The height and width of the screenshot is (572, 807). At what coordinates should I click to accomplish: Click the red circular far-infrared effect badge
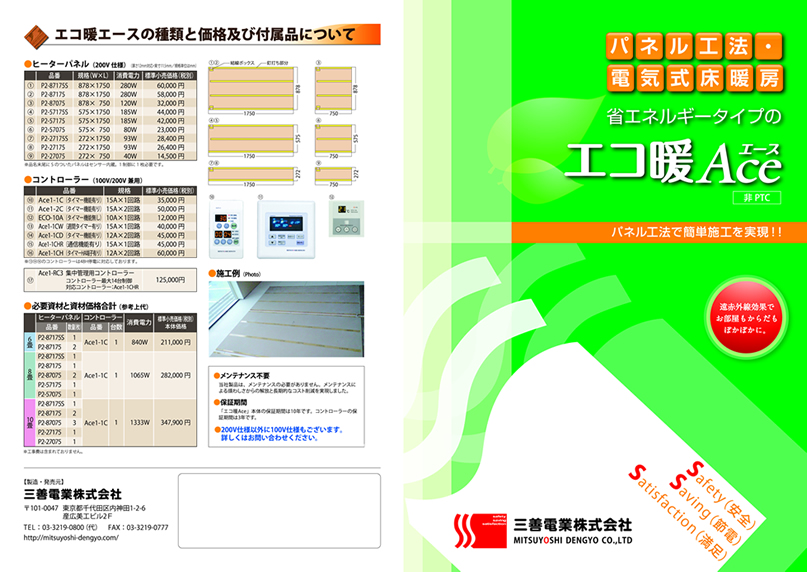coord(745,319)
